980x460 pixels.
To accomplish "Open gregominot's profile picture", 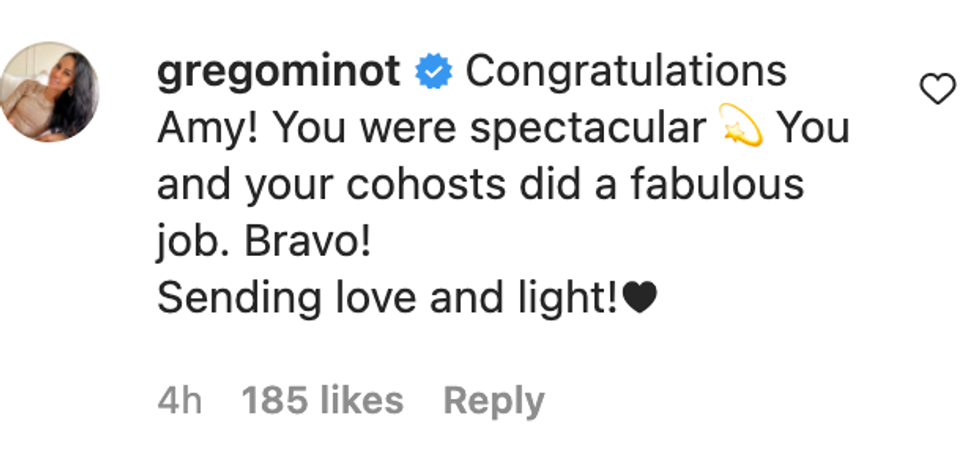I will pos(53,91).
